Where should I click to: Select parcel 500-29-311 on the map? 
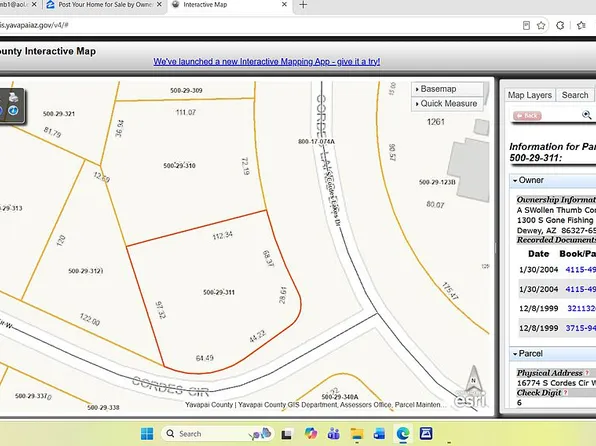pos(219,292)
